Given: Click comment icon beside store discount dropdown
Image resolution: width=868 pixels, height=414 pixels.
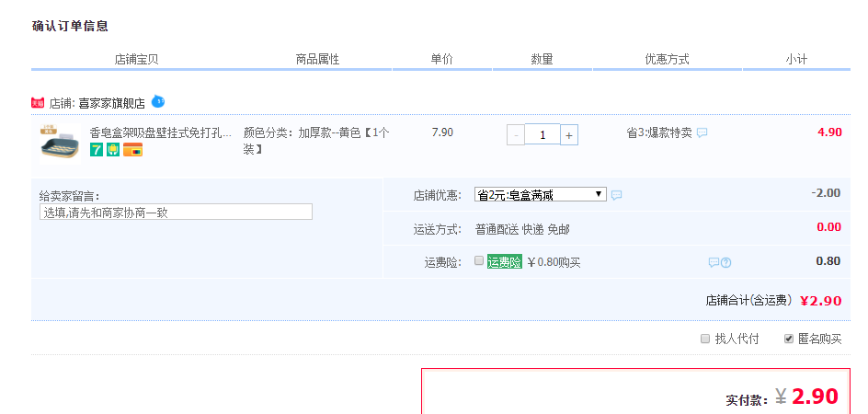Looking at the screenshot, I should click(616, 195).
